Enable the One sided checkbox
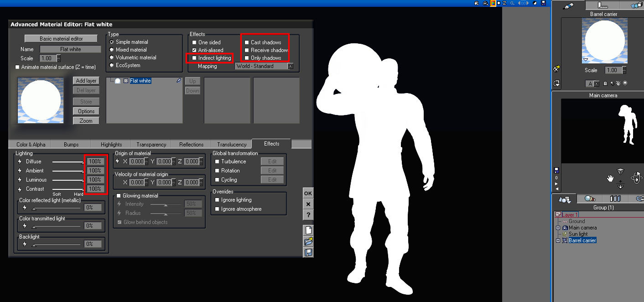Image resolution: width=644 pixels, height=302 pixels. pyautogui.click(x=194, y=42)
